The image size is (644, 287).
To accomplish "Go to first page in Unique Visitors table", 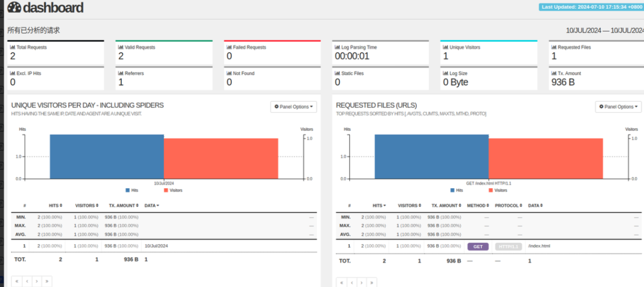I will point(17,281).
